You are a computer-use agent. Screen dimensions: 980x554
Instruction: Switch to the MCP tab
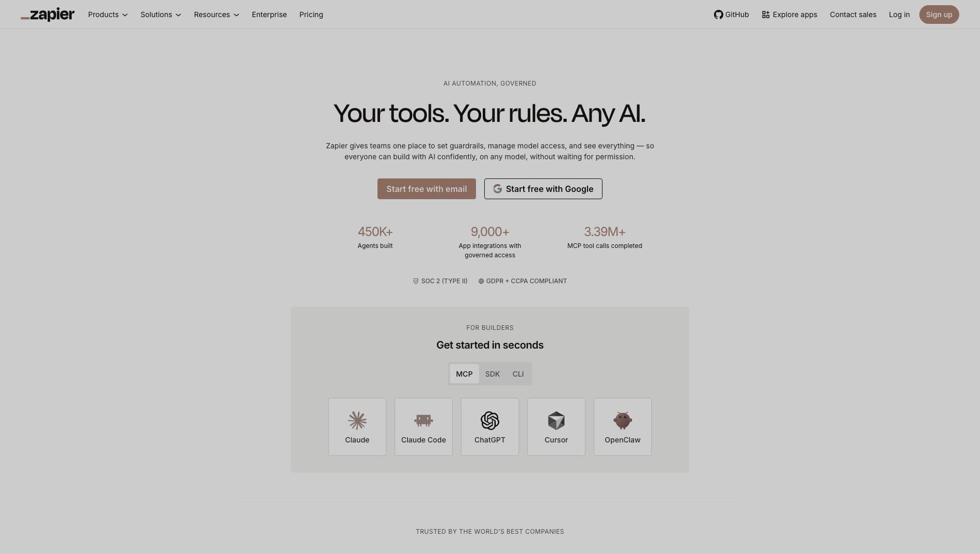pos(464,374)
